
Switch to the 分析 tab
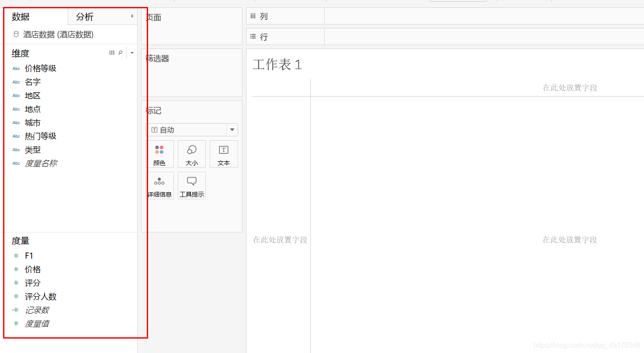84,17
